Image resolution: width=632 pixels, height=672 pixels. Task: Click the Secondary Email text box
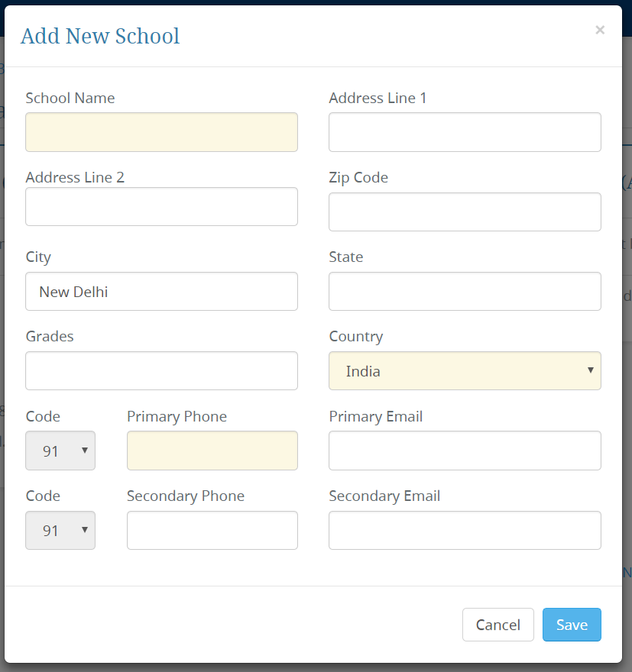tap(465, 530)
